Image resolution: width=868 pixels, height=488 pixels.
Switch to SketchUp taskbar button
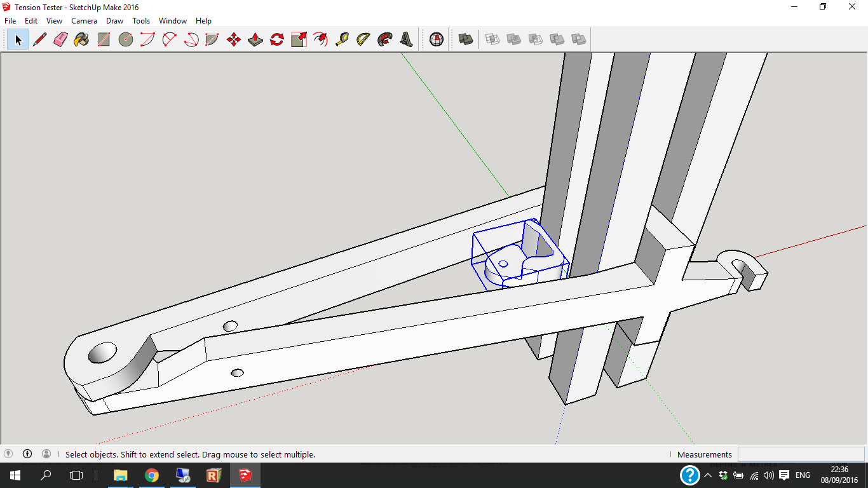(x=245, y=475)
